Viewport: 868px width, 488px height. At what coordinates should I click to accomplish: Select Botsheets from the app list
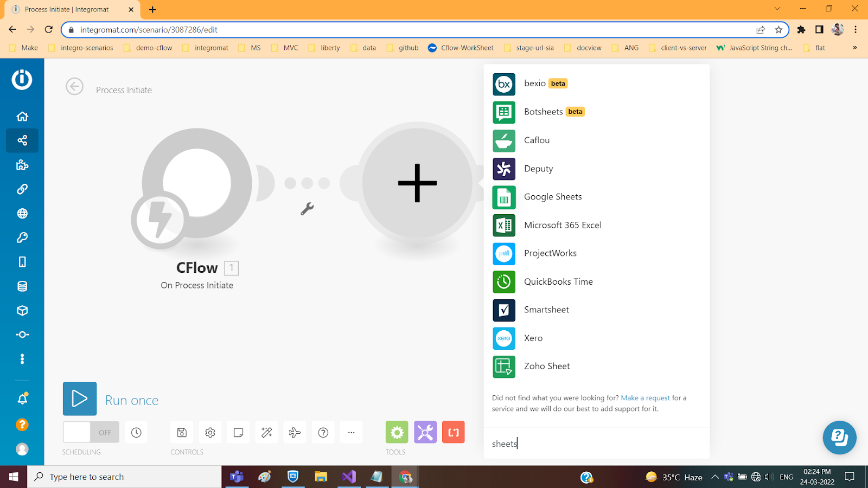coord(596,112)
